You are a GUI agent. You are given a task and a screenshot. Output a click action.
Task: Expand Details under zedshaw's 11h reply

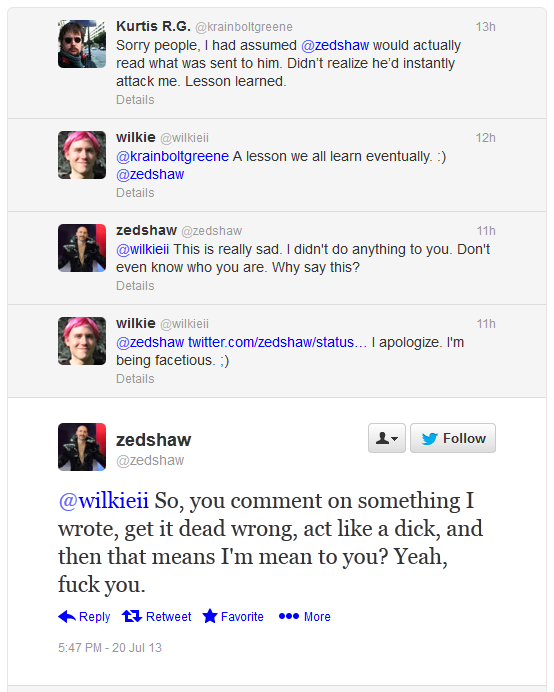(135, 286)
